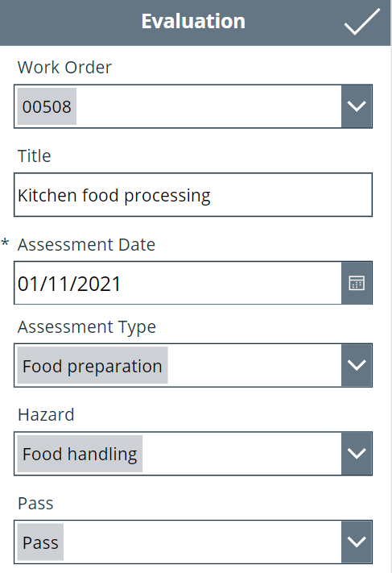The height and width of the screenshot is (573, 392).
Task: Click the Evaluation header title
Action: [x=193, y=21]
